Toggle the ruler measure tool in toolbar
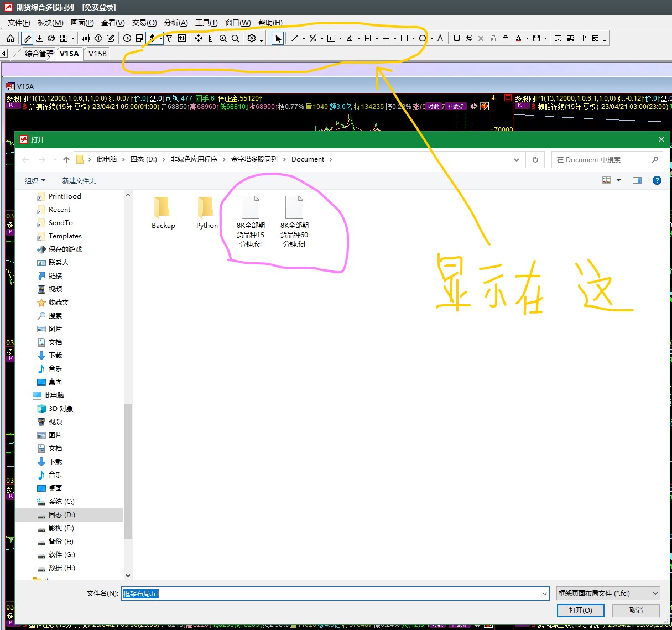This screenshot has height=630, width=672. (x=27, y=38)
